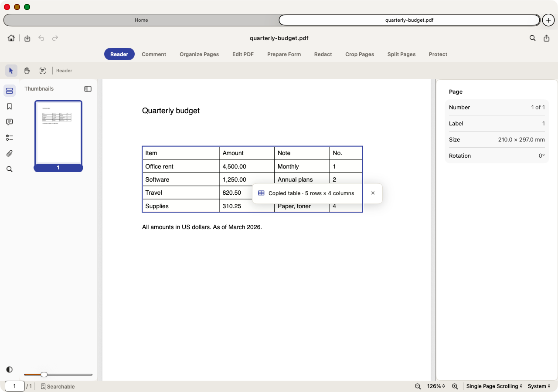558x392 pixels.
Task: Open search via top-right magnifier icon
Action: click(x=533, y=38)
